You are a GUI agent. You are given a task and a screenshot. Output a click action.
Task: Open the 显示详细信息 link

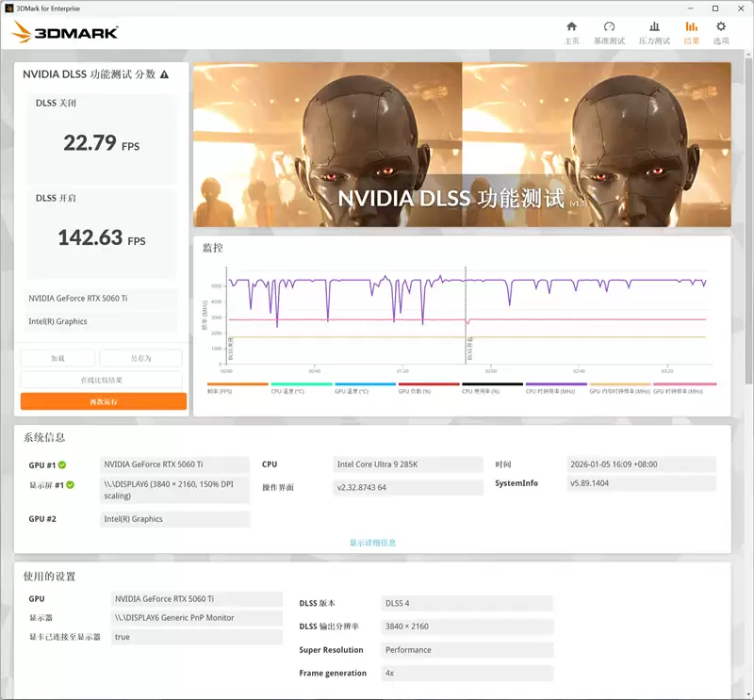371,543
